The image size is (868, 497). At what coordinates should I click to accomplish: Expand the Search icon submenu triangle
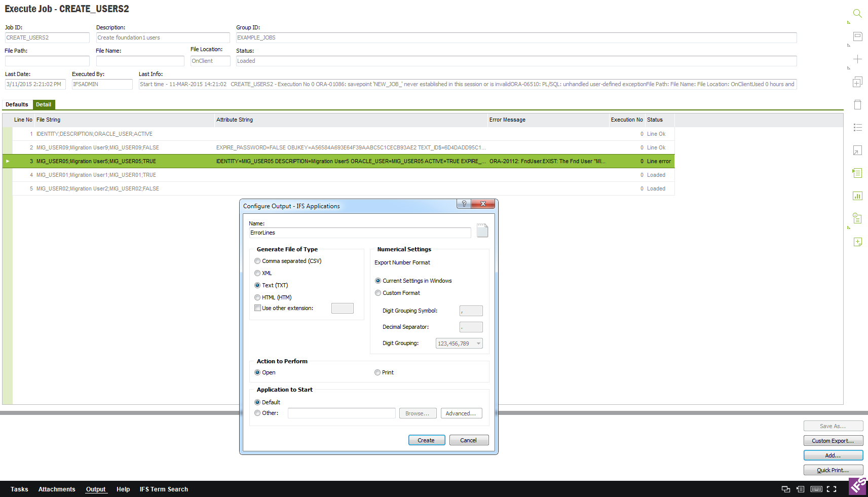click(849, 23)
